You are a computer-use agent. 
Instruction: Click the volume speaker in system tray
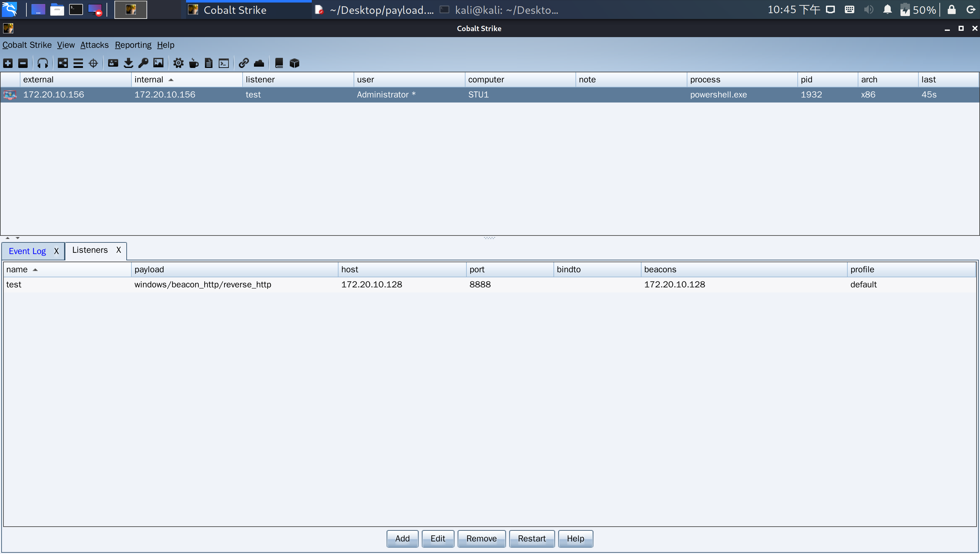(868, 10)
